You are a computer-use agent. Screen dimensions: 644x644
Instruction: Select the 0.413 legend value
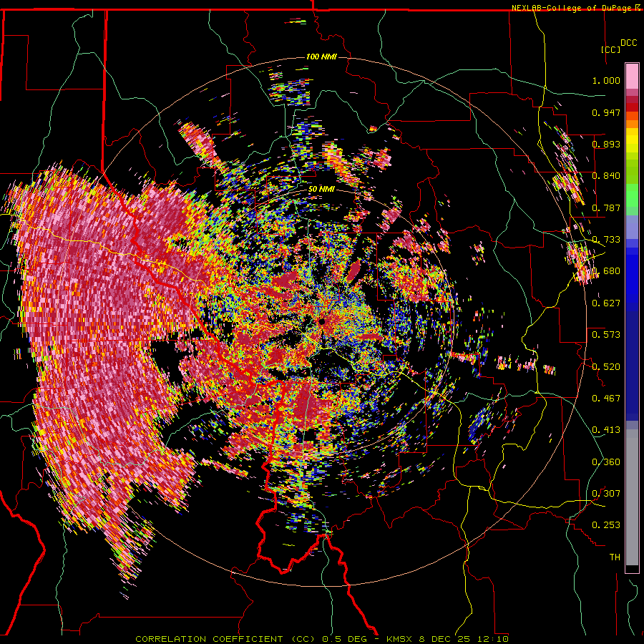click(606, 430)
